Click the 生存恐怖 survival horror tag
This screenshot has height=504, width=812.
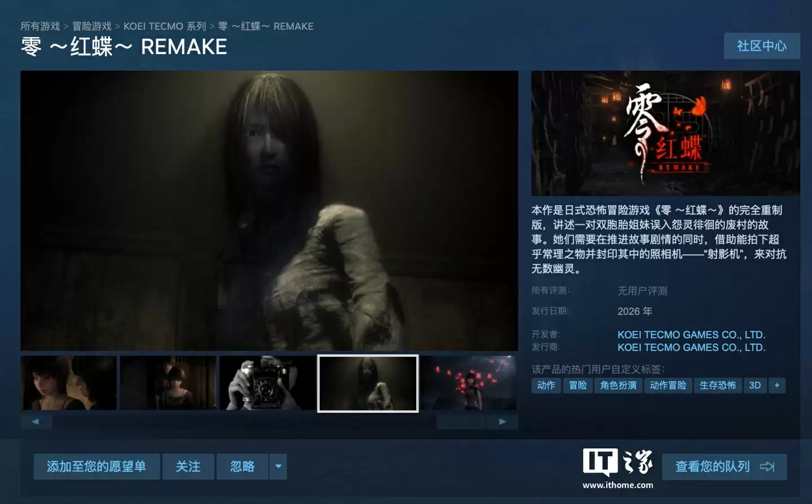(718, 386)
